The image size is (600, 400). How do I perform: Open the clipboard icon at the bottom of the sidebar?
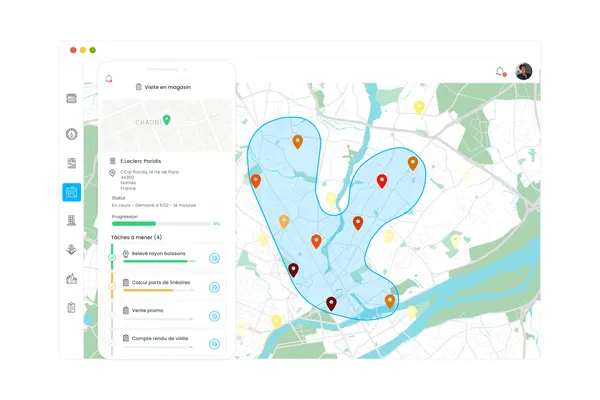[72, 307]
